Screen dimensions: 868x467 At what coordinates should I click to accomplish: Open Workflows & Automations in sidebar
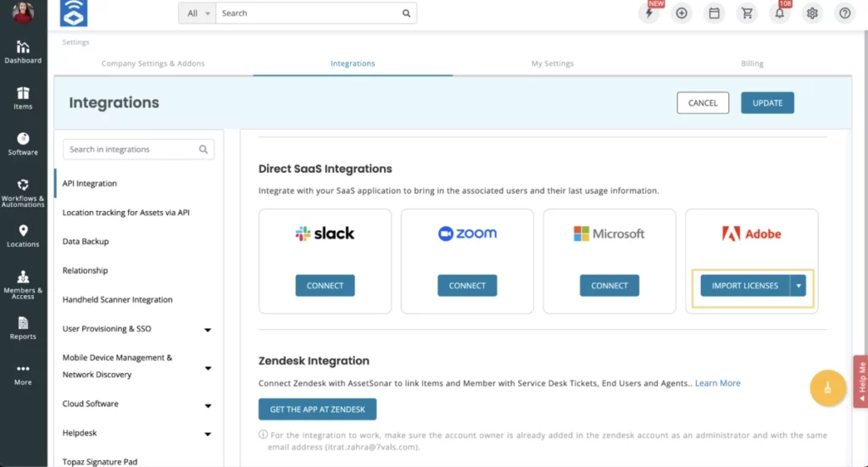point(23,193)
